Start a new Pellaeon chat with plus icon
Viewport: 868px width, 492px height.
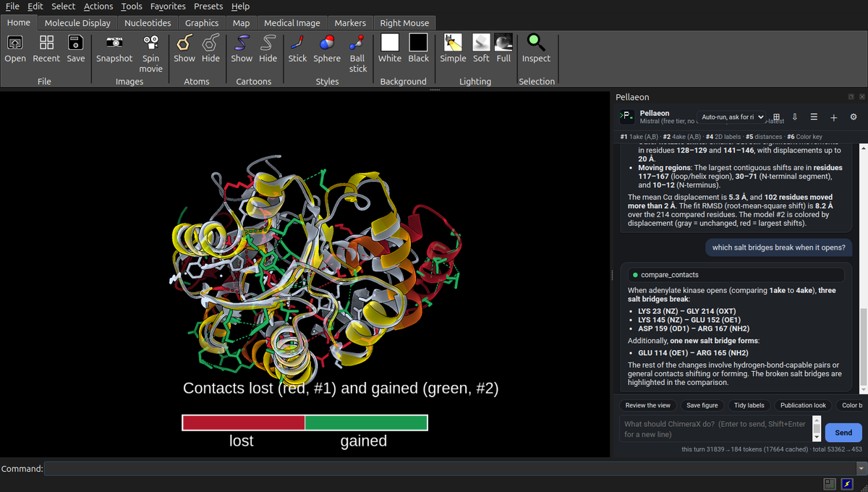pos(833,117)
